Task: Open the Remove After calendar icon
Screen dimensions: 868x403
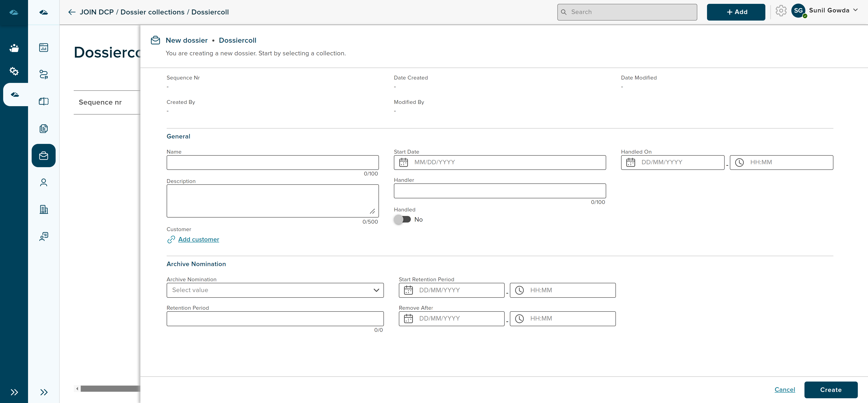Action: point(408,319)
